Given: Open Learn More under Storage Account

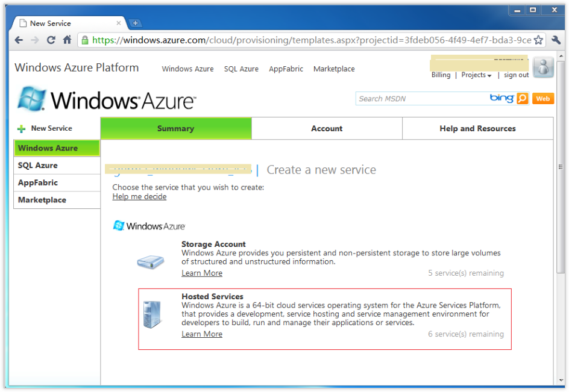Looking at the screenshot, I should click(x=202, y=273).
